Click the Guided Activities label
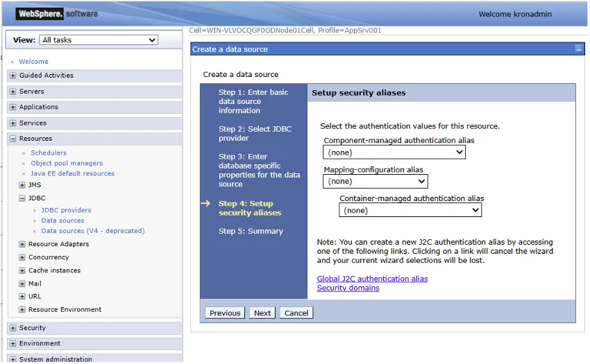This screenshot has width=590, height=364. click(47, 76)
